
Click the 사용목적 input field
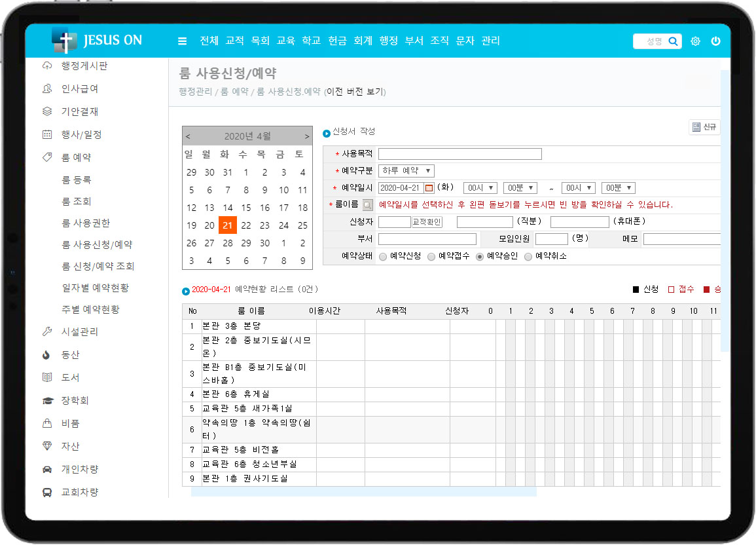[459, 154]
